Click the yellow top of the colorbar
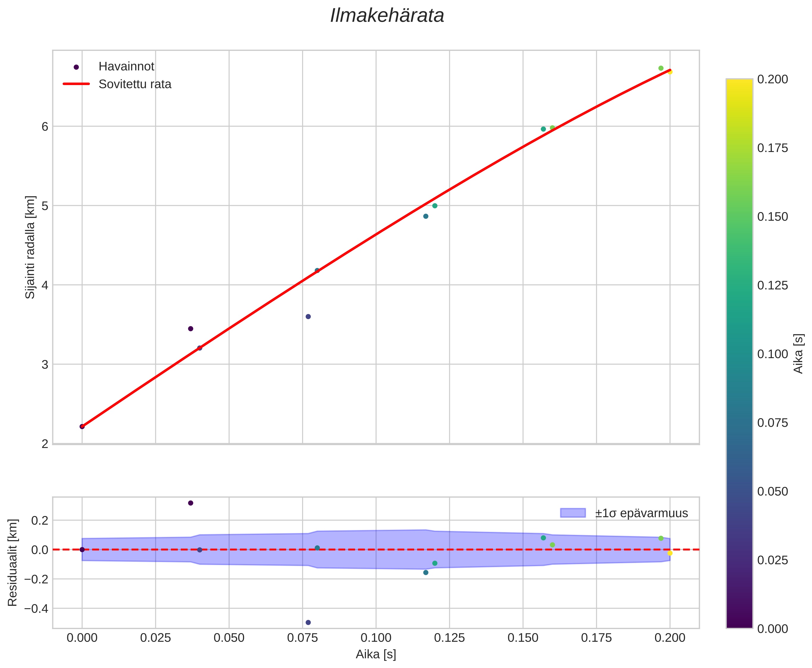The height and width of the screenshot is (668, 812). tap(739, 83)
